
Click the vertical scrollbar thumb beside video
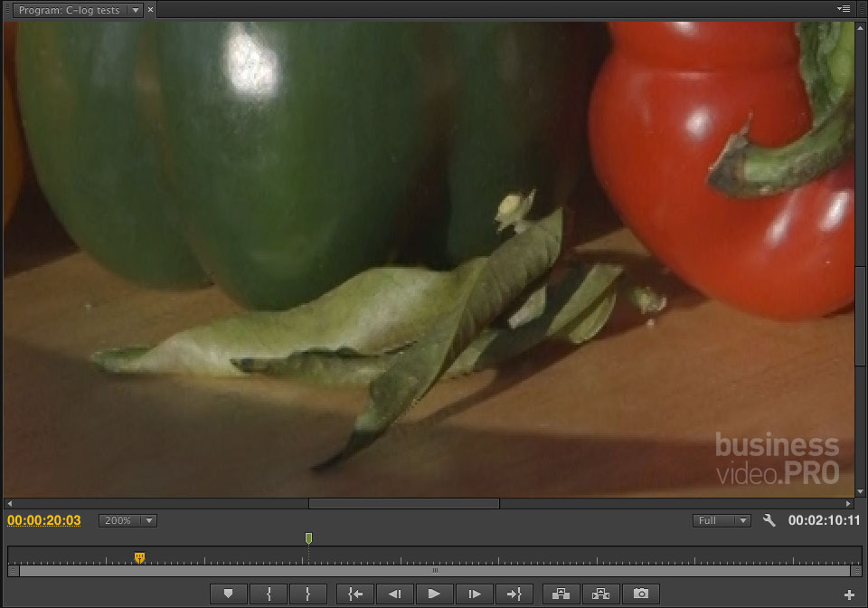click(860, 316)
